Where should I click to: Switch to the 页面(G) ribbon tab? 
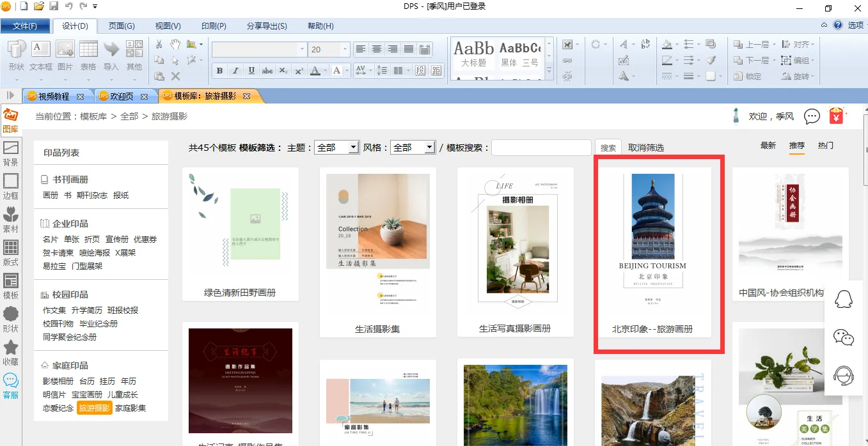[122, 26]
